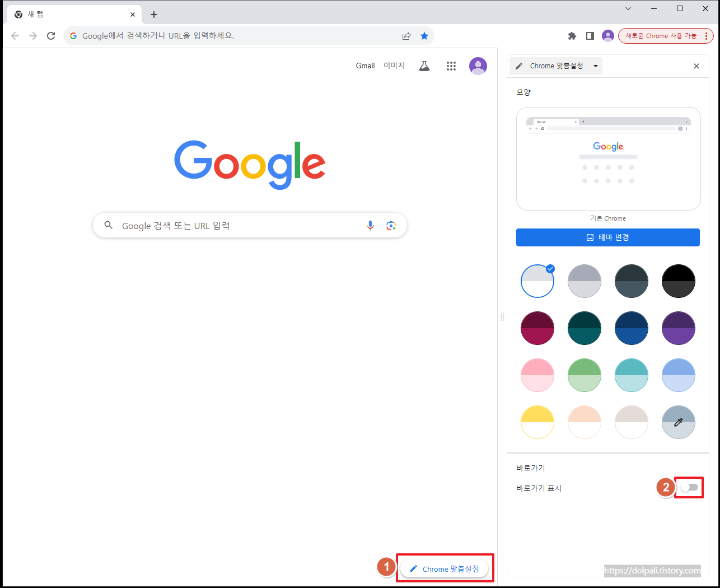The width and height of the screenshot is (720, 588).
Task: Click the voice search microphone icon
Action: 370,225
